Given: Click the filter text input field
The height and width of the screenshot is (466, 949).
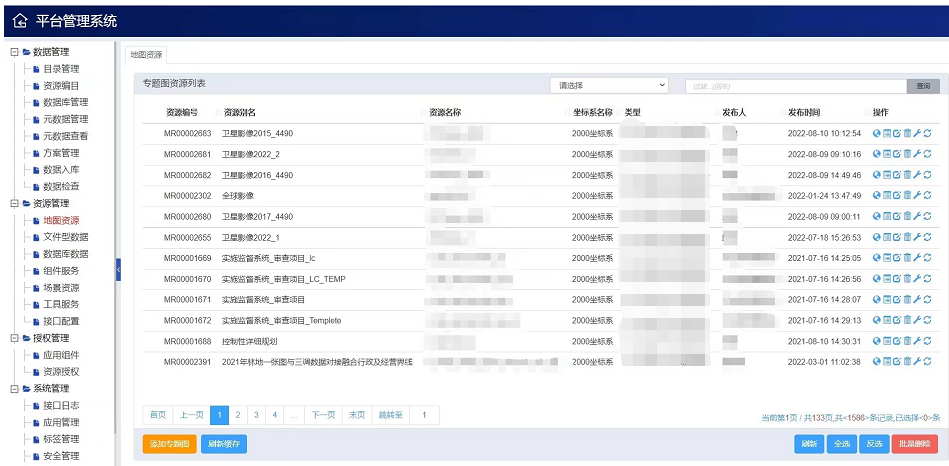Looking at the screenshot, I should pos(796,86).
